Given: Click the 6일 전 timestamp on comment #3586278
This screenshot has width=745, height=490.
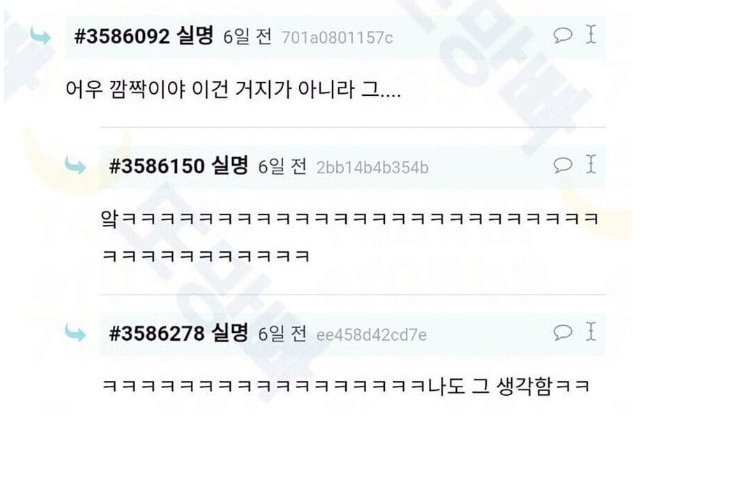Looking at the screenshot, I should [282, 334].
